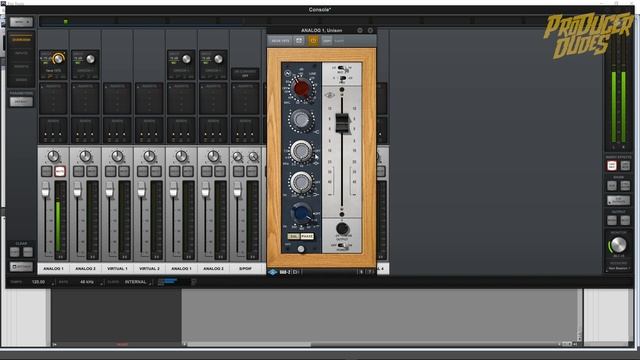Click the preamp gain knob with orange ring
This screenshot has height=360, width=640.
pyautogui.click(x=58, y=59)
